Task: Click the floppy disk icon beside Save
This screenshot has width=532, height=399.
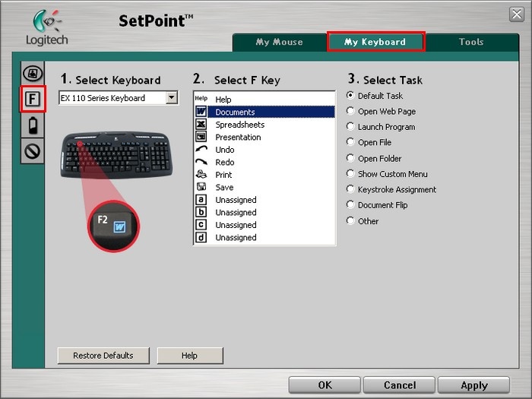Action: [201, 187]
